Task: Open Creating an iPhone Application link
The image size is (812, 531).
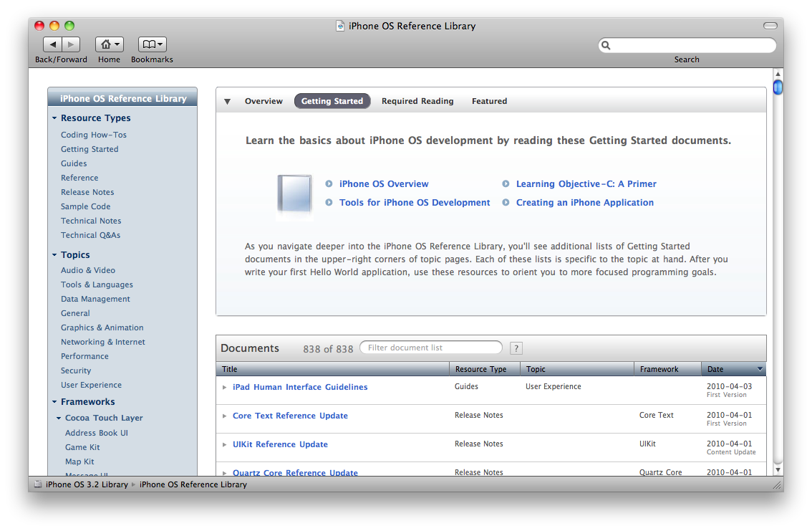Action: click(585, 203)
